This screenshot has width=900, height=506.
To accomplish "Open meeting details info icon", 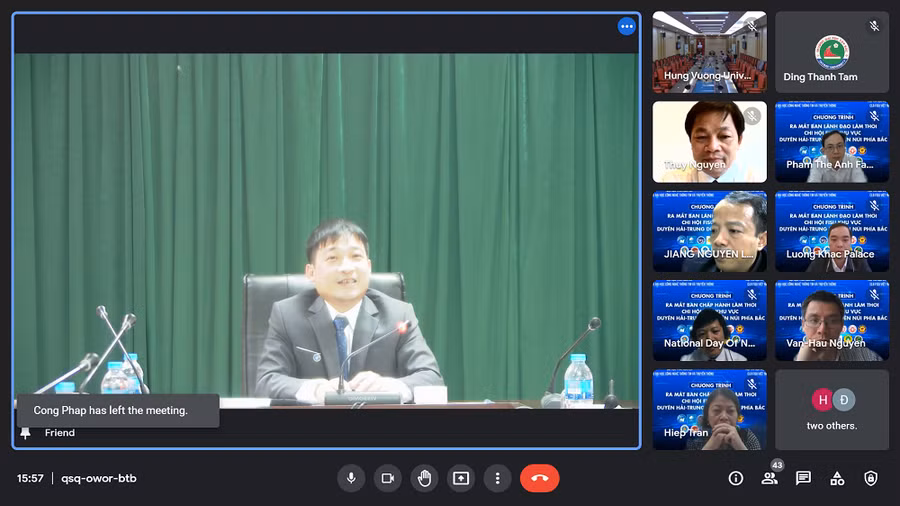I will coord(736,478).
